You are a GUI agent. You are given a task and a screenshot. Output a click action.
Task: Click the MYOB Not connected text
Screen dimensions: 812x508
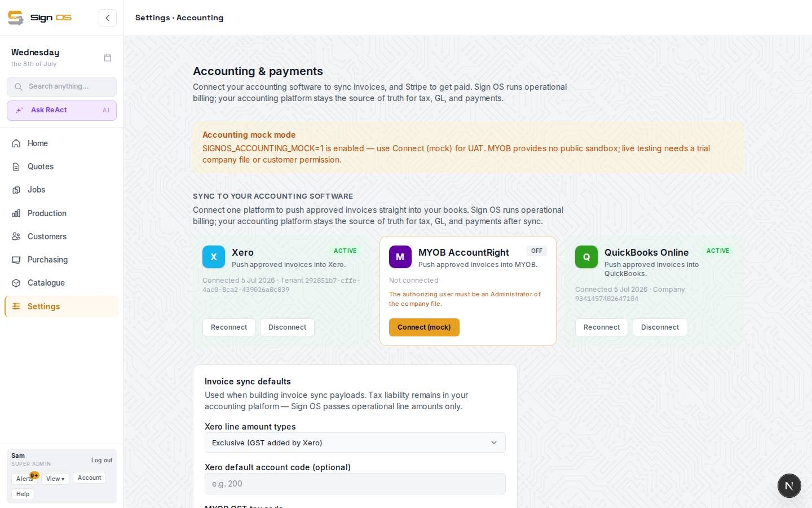pyautogui.click(x=413, y=281)
